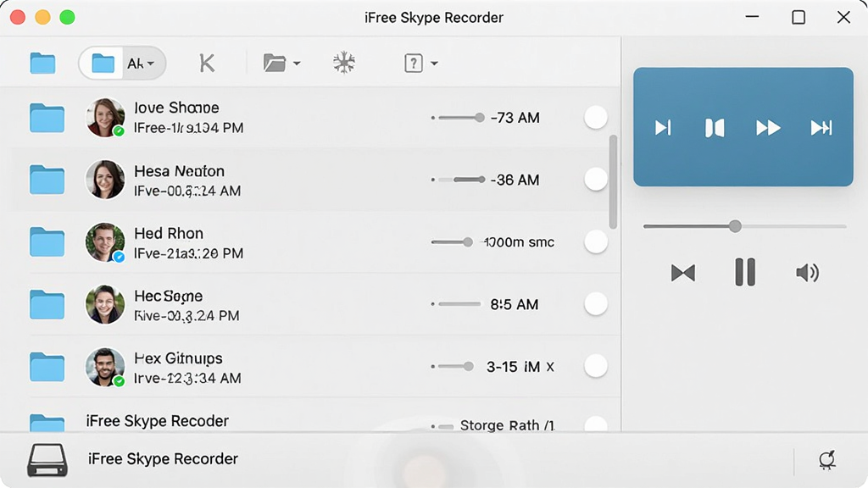868x488 pixels.
Task: Click the K icon in the toolbar
Action: (207, 63)
